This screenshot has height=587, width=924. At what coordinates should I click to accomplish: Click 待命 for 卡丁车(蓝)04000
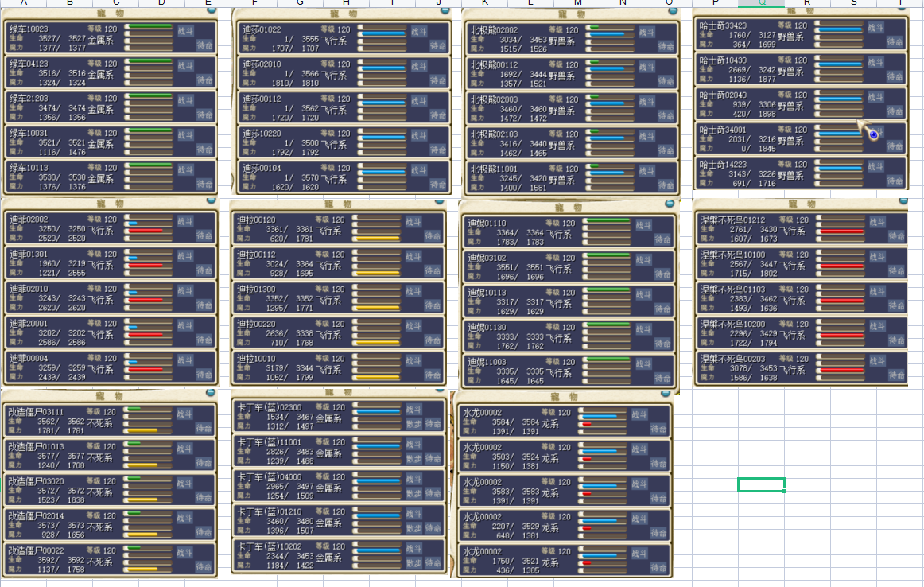[x=433, y=493]
